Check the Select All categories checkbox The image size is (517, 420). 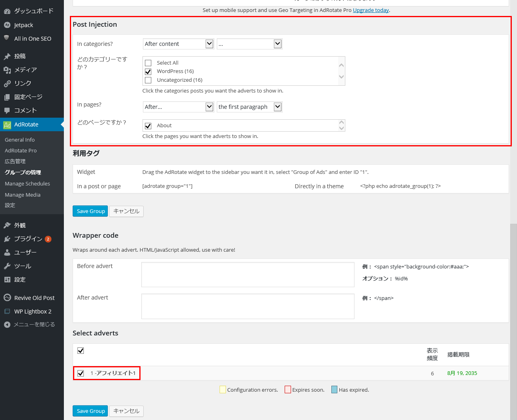pyautogui.click(x=148, y=63)
